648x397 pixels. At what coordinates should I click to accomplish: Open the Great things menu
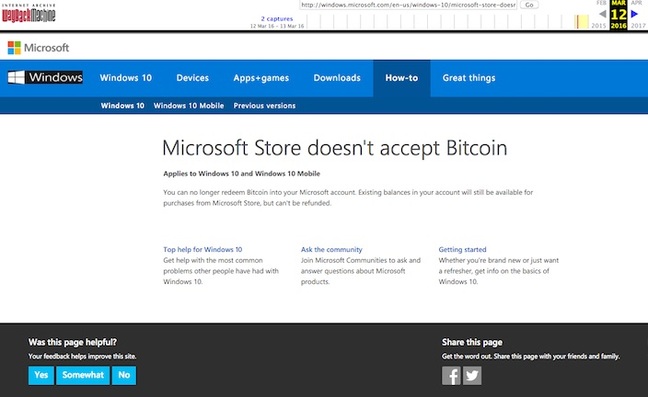point(469,78)
